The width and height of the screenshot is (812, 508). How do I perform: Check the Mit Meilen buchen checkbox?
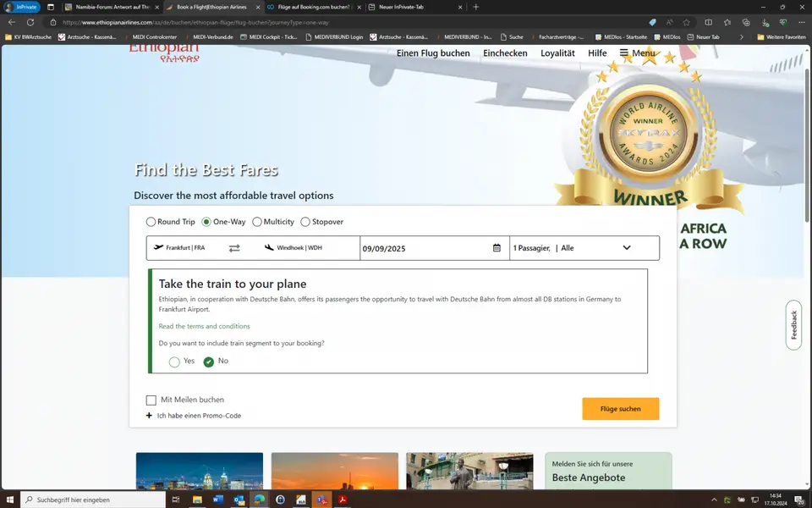[151, 400]
